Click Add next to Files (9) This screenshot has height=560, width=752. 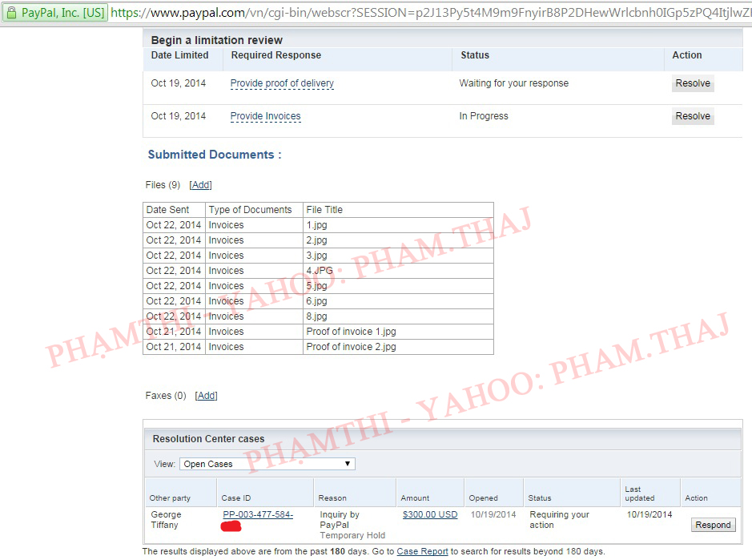point(200,185)
